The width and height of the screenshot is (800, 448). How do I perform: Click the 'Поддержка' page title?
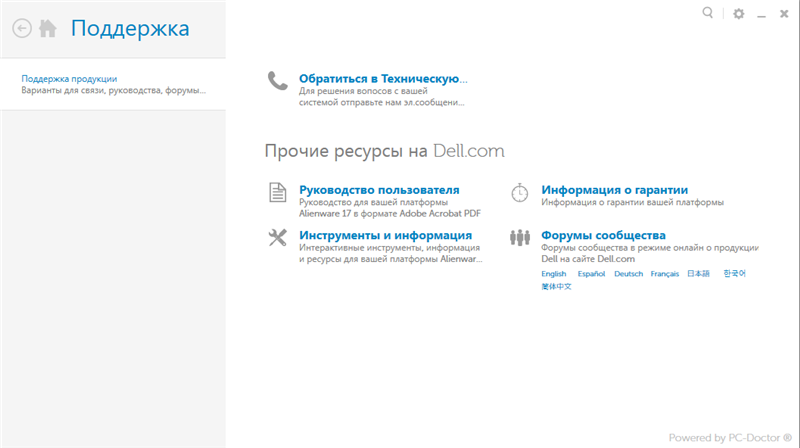pyautogui.click(x=130, y=28)
